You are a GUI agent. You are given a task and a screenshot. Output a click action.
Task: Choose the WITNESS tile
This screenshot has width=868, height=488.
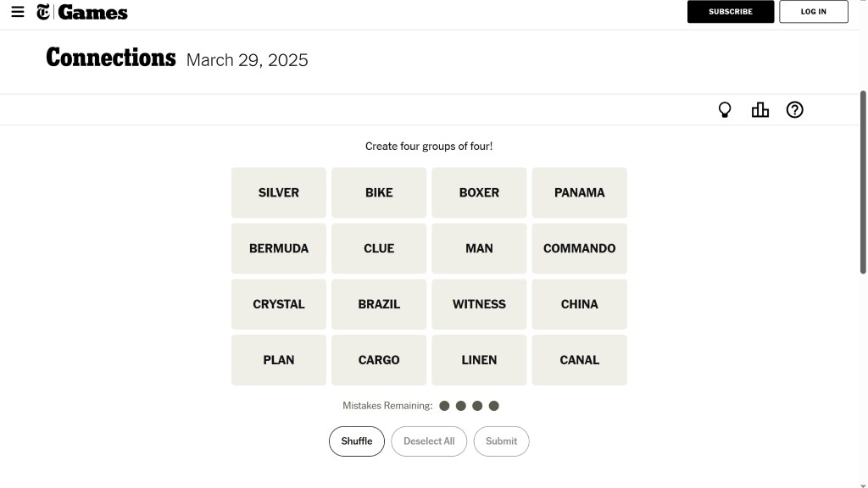click(x=479, y=304)
